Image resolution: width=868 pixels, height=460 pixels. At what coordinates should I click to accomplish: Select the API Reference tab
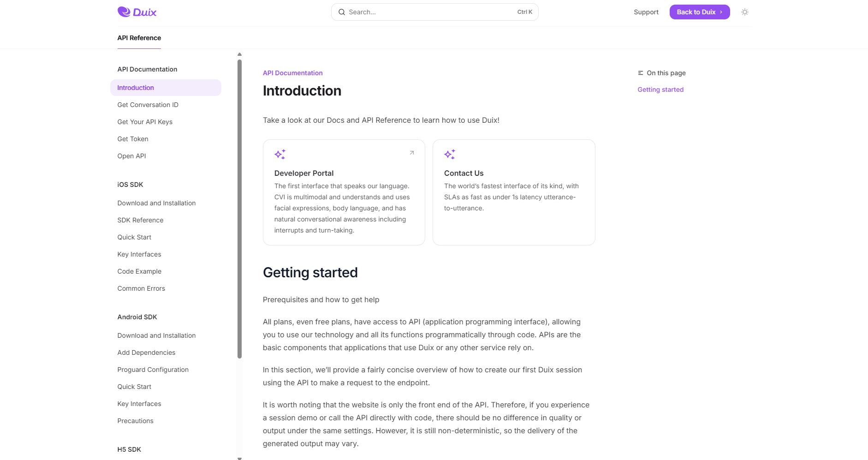139,38
